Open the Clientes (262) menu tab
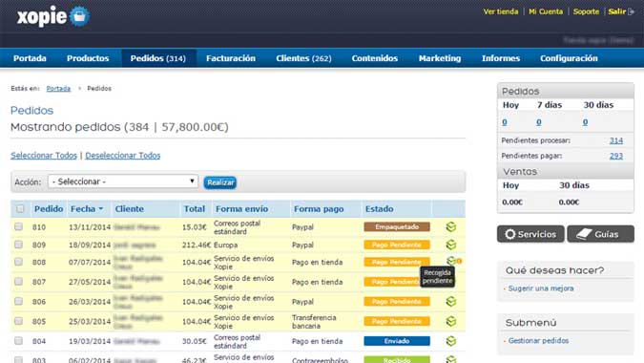 pyautogui.click(x=303, y=58)
